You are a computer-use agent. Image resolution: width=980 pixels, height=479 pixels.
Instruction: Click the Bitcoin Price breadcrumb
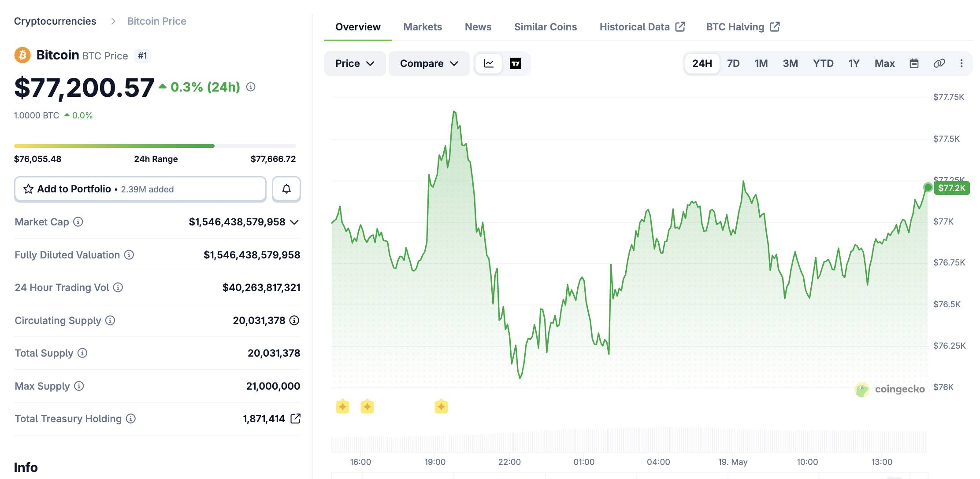157,21
